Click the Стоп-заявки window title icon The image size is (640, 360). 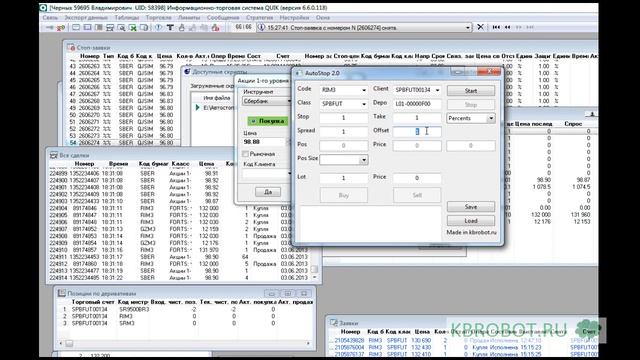(71, 47)
